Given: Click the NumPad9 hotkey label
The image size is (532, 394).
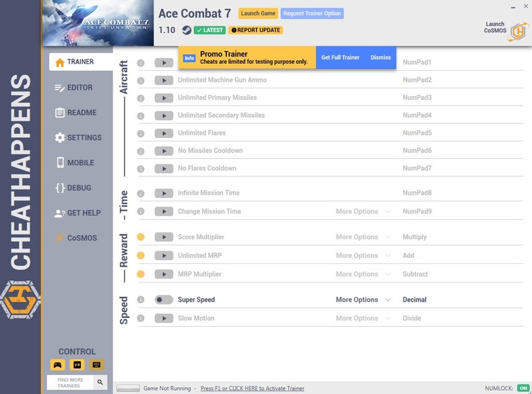Looking at the screenshot, I should pyautogui.click(x=417, y=211).
